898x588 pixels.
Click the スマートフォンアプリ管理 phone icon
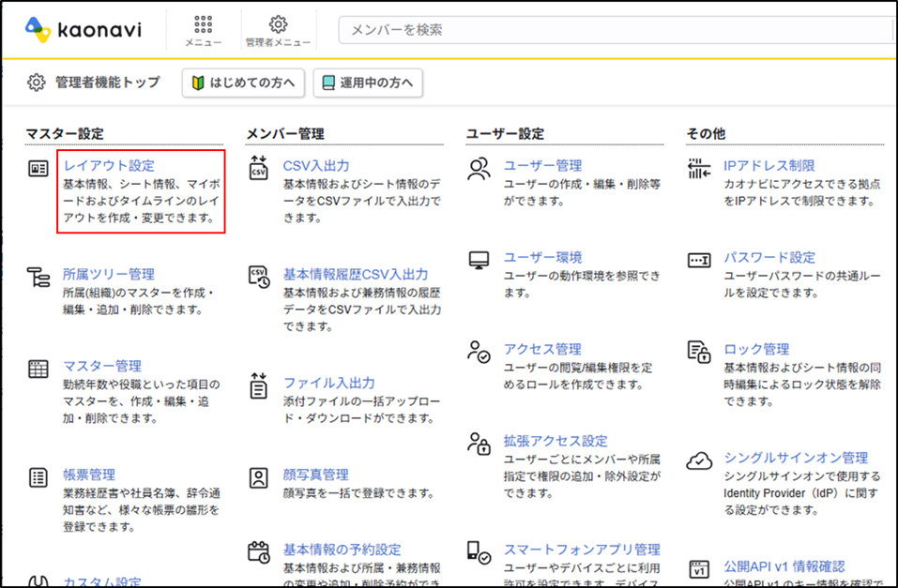(x=479, y=552)
